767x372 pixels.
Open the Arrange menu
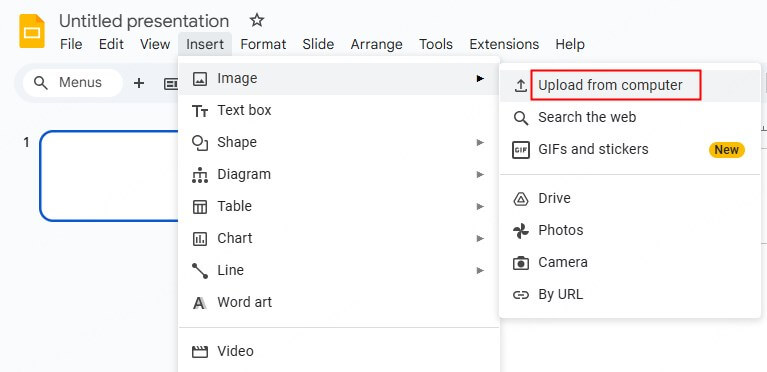click(376, 44)
